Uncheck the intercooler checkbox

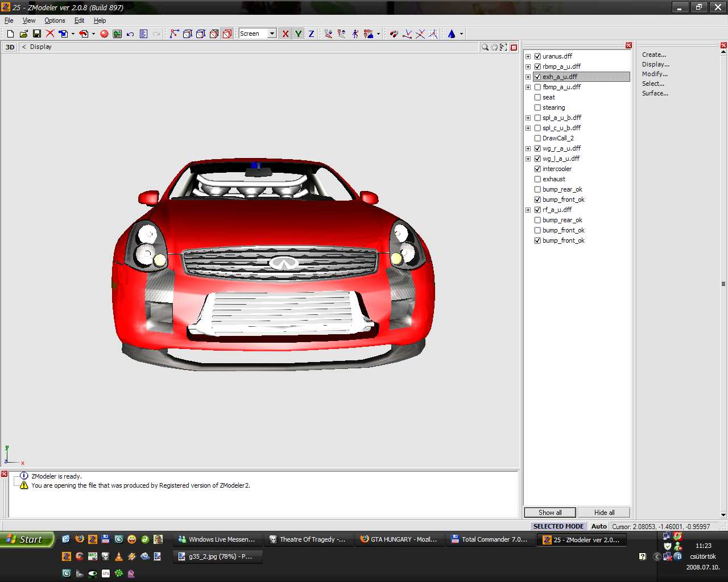click(537, 169)
